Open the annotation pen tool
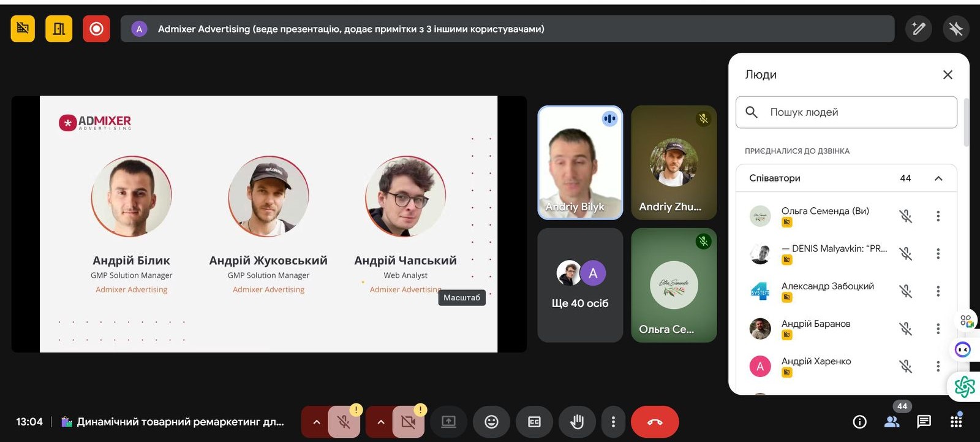980x442 pixels. [919, 28]
